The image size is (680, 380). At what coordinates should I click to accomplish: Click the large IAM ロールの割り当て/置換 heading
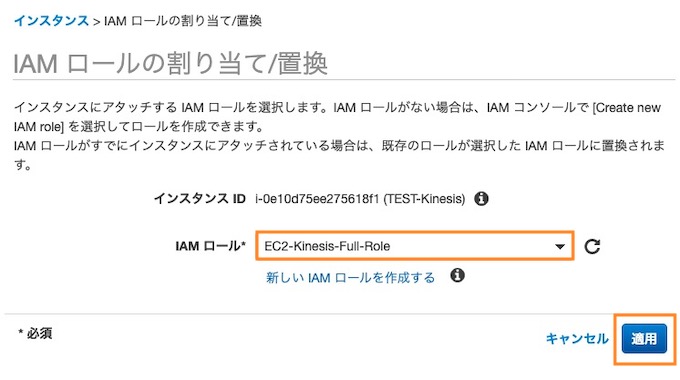[170, 63]
